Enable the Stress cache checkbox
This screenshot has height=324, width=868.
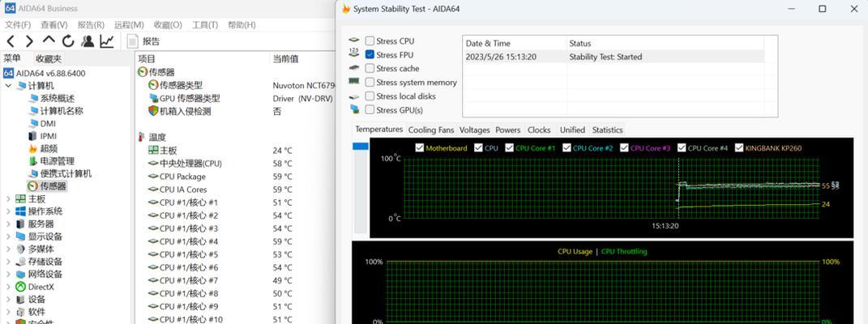point(370,69)
